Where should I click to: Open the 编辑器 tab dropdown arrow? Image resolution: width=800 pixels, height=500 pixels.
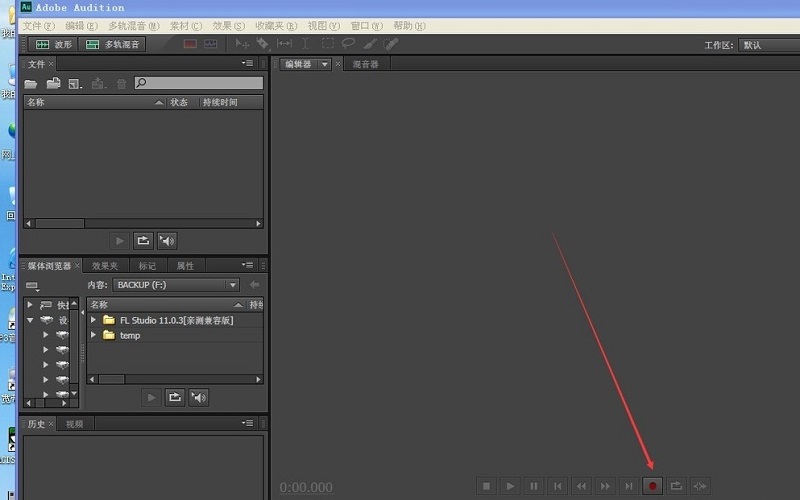click(324, 64)
